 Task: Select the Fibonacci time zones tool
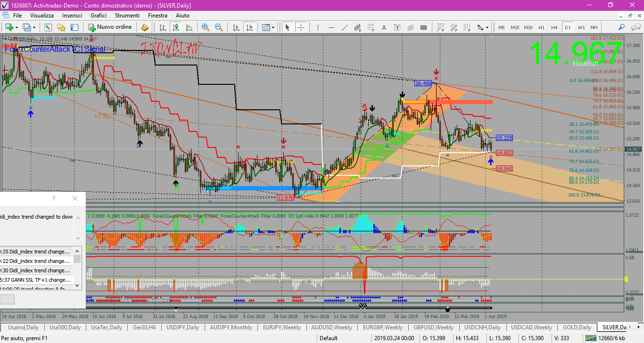click(x=467, y=27)
